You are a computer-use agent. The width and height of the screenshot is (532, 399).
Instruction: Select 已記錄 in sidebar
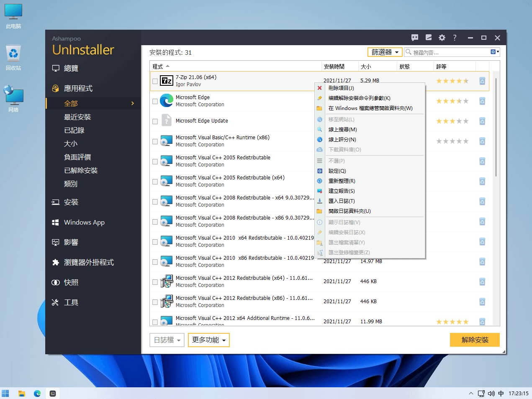tap(74, 130)
